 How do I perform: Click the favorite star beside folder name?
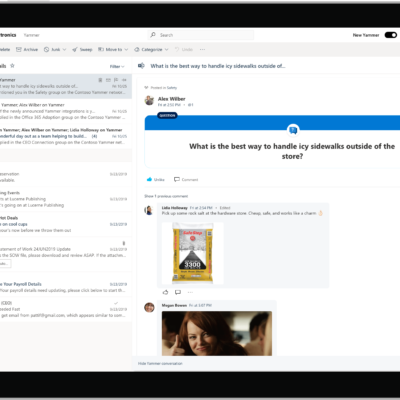click(12, 66)
